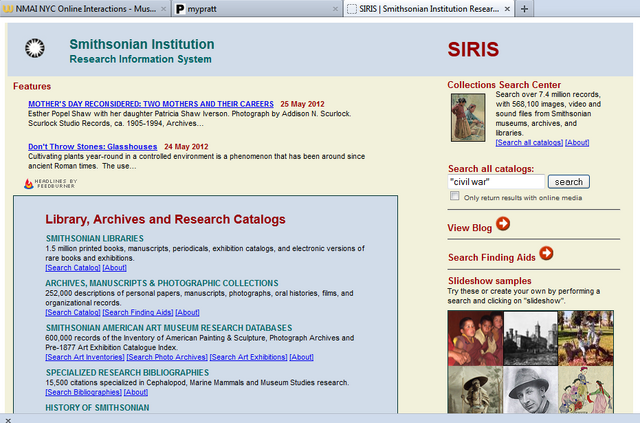Click Search Finding Aids under Archives, Manuscripts
640x423 pixels.
point(138,312)
